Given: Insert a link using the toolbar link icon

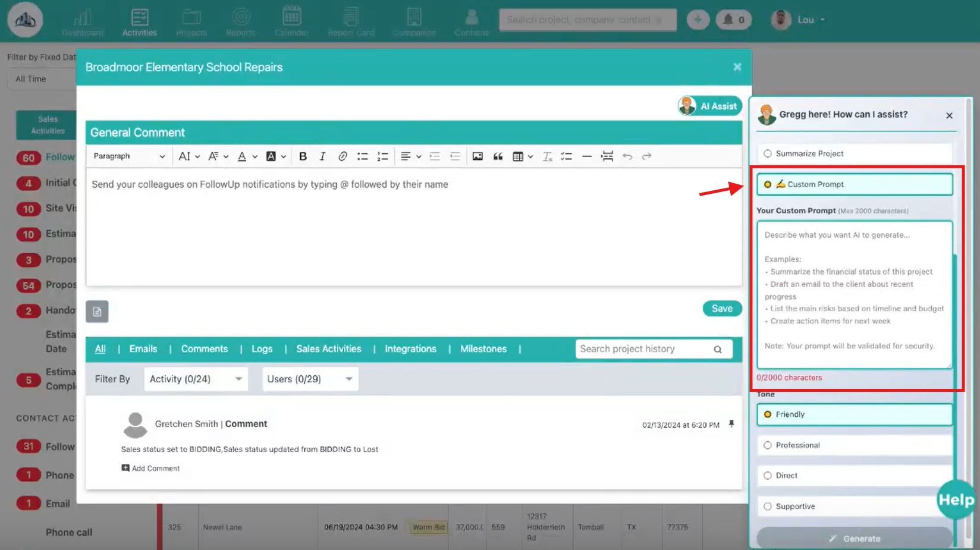Looking at the screenshot, I should pyautogui.click(x=343, y=156).
